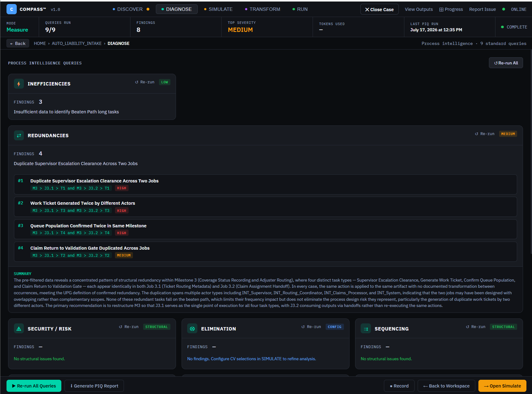Open AUTO_LIABILITY_INTAKE breadcrumb
Screen dimensions: 532x394
point(77,43)
